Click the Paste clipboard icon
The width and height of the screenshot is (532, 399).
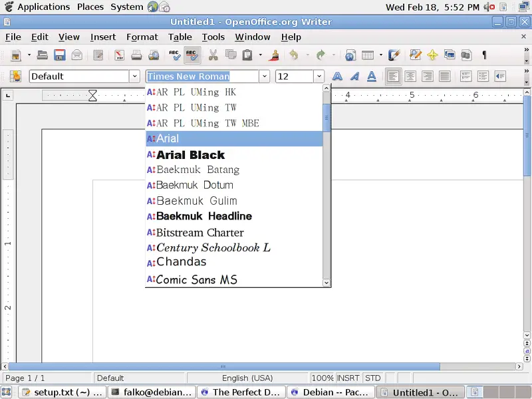click(x=247, y=55)
